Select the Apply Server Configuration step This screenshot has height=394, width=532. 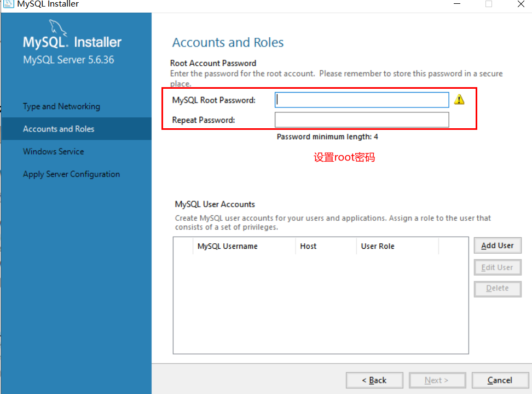(x=71, y=174)
